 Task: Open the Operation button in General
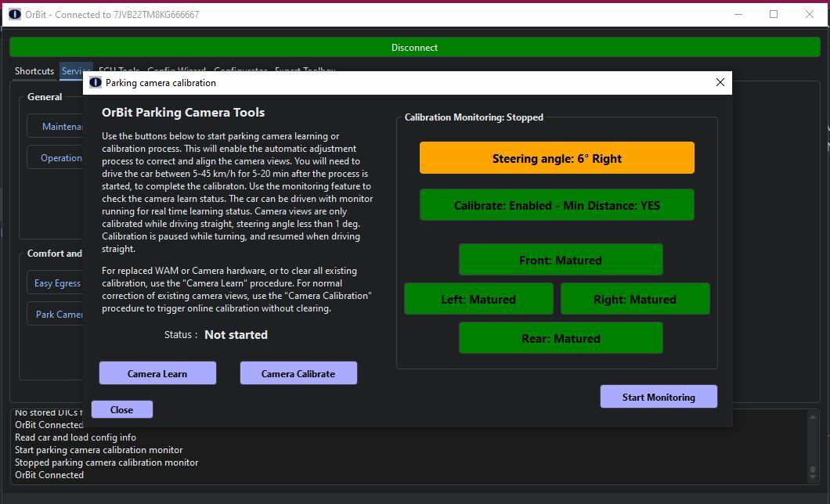point(56,157)
